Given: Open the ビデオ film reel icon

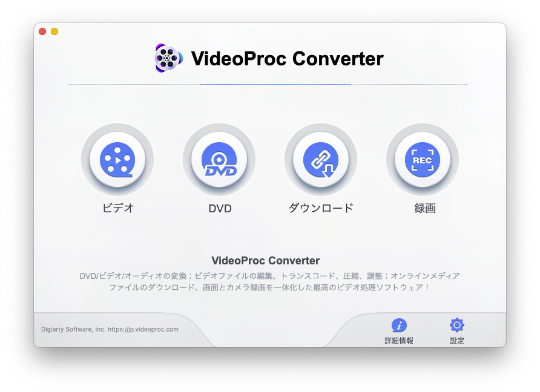Looking at the screenshot, I should (x=117, y=160).
